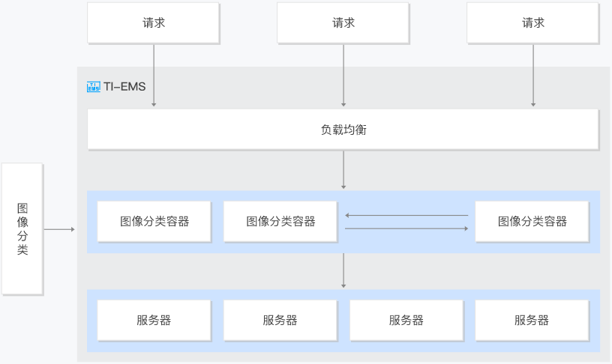Click the TI-EMS logo icon
This screenshot has height=364, width=612.
click(93, 87)
